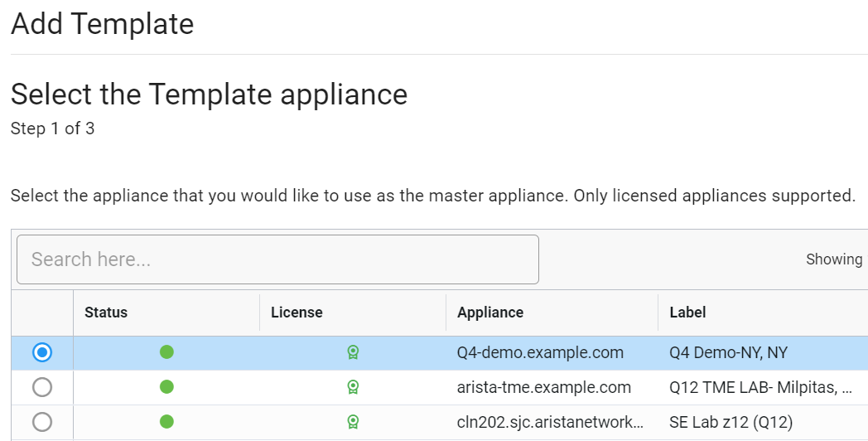
Task: Select the Q4-demo.example.com radio button
Action: point(42,352)
